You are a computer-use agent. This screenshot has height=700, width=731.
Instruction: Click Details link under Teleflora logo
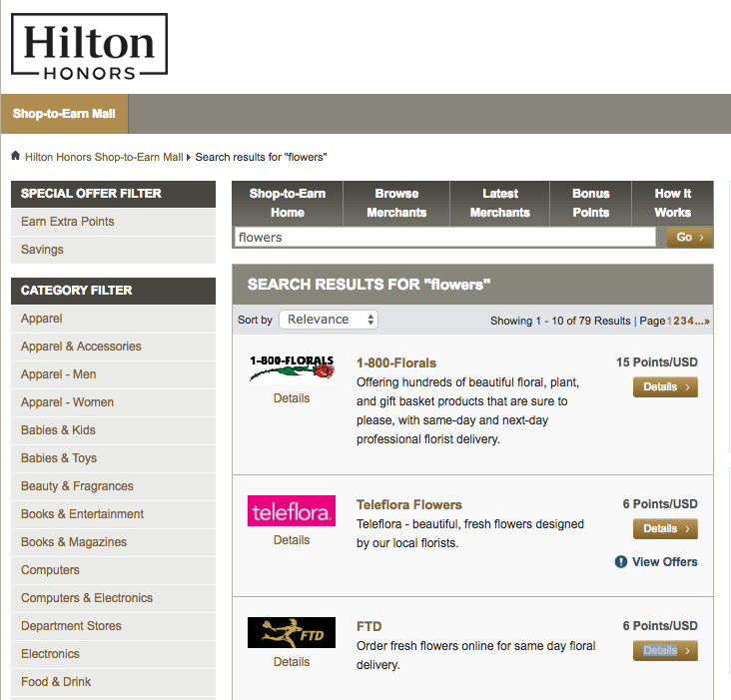coord(292,540)
